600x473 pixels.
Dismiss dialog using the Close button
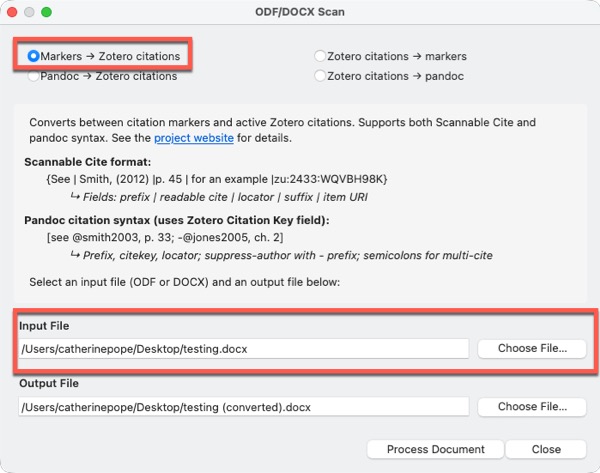[x=546, y=449]
